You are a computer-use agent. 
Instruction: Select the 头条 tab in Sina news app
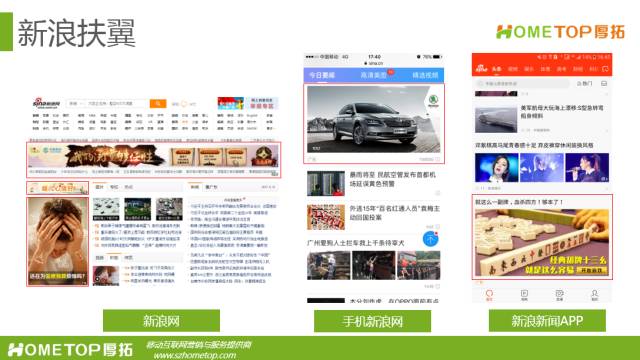tap(496, 69)
